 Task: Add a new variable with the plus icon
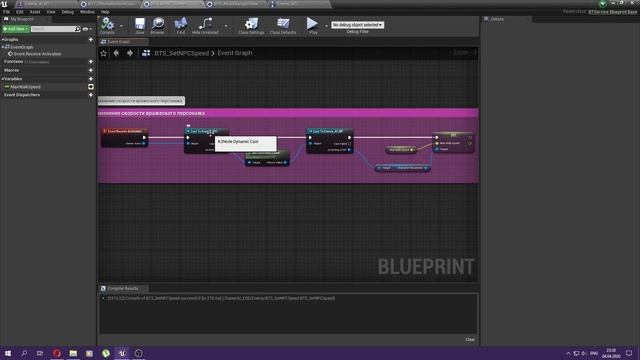point(91,79)
